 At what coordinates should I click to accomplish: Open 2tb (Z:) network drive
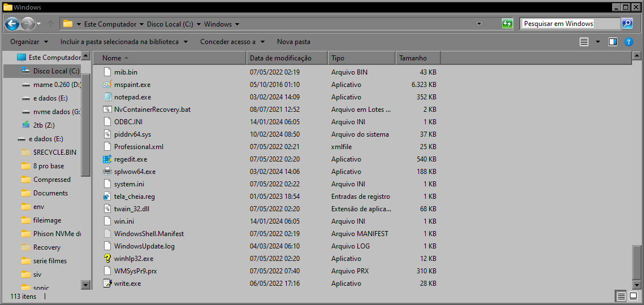38,125
